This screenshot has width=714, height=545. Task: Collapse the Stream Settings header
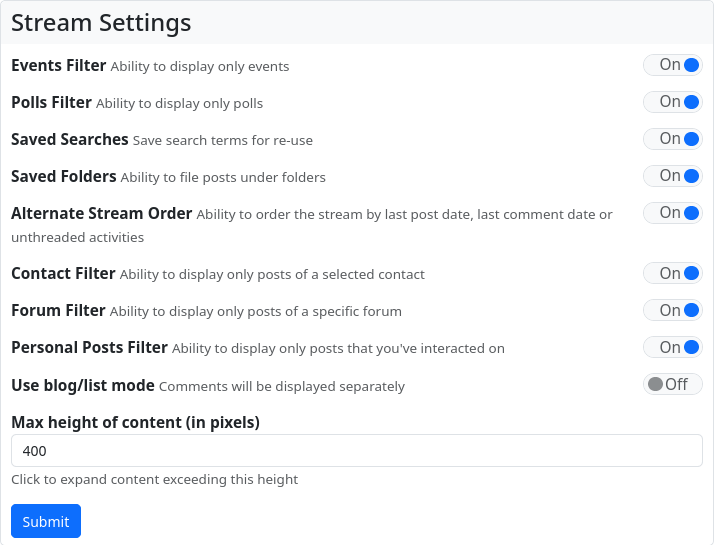101,22
